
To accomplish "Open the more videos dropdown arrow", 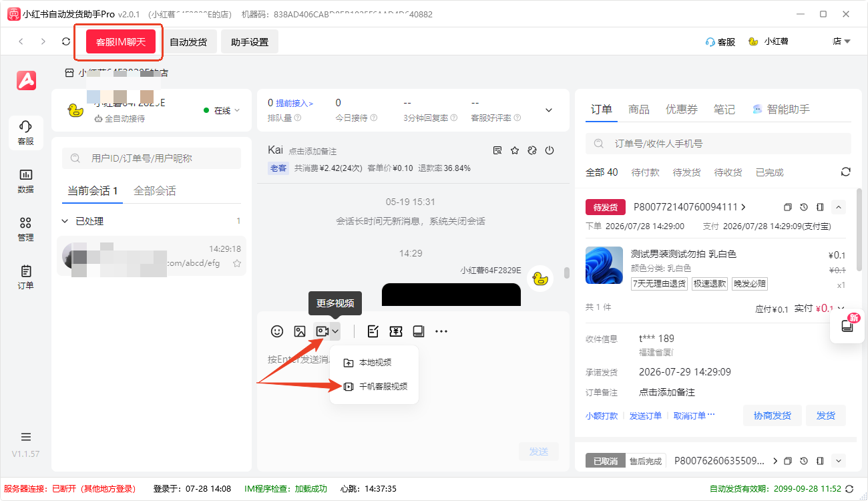I will pos(336,331).
